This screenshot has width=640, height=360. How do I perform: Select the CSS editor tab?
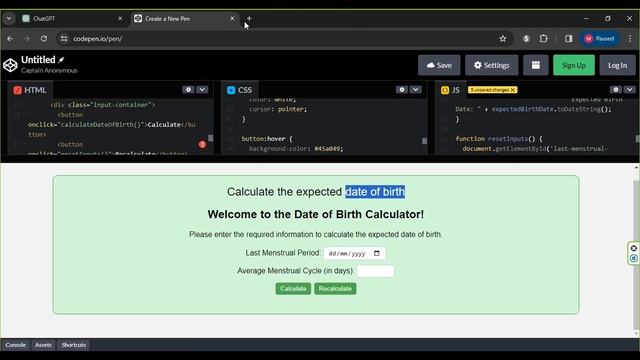click(240, 90)
